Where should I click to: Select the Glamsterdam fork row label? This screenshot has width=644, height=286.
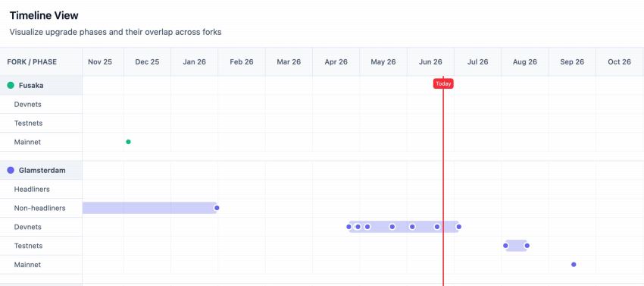pyautogui.click(x=41, y=171)
